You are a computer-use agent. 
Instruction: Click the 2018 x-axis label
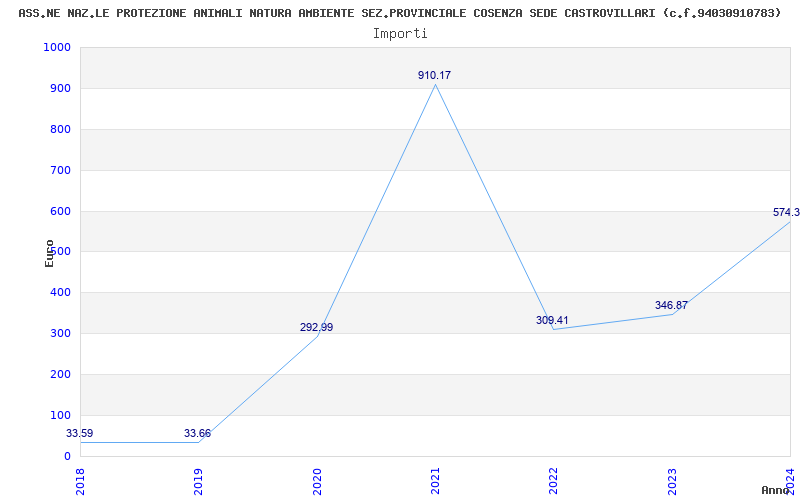[80, 481]
